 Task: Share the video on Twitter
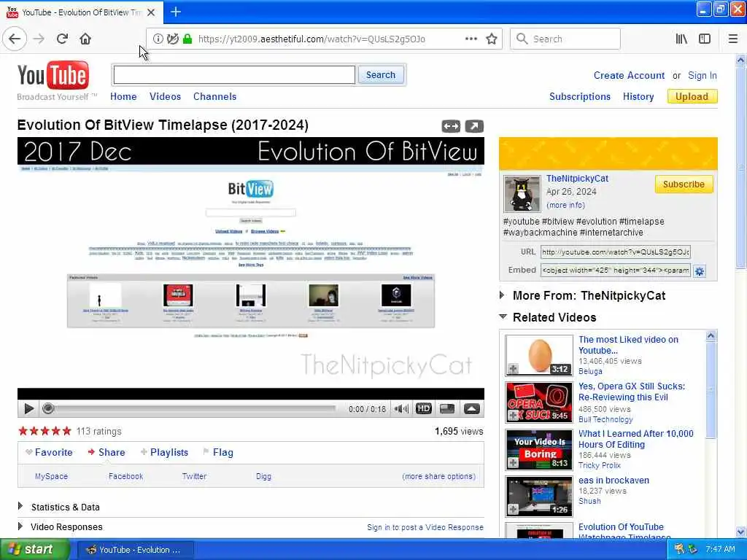[194, 476]
